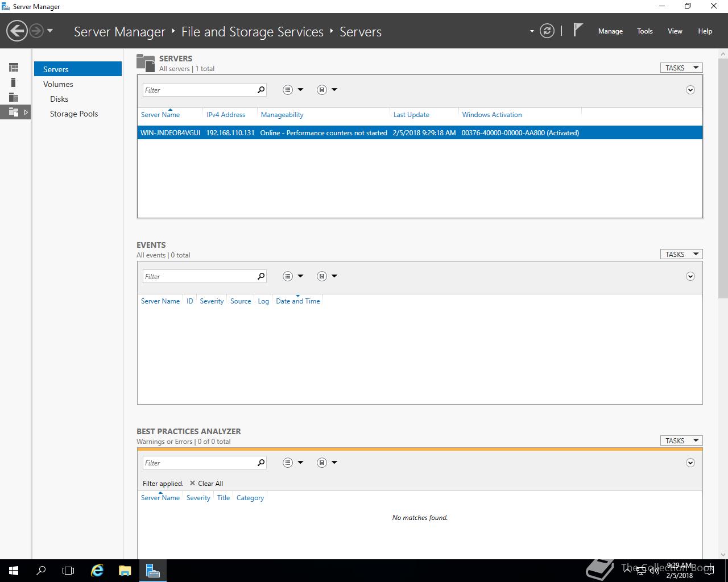
Task: Sort by Last Update column
Action: coord(411,115)
